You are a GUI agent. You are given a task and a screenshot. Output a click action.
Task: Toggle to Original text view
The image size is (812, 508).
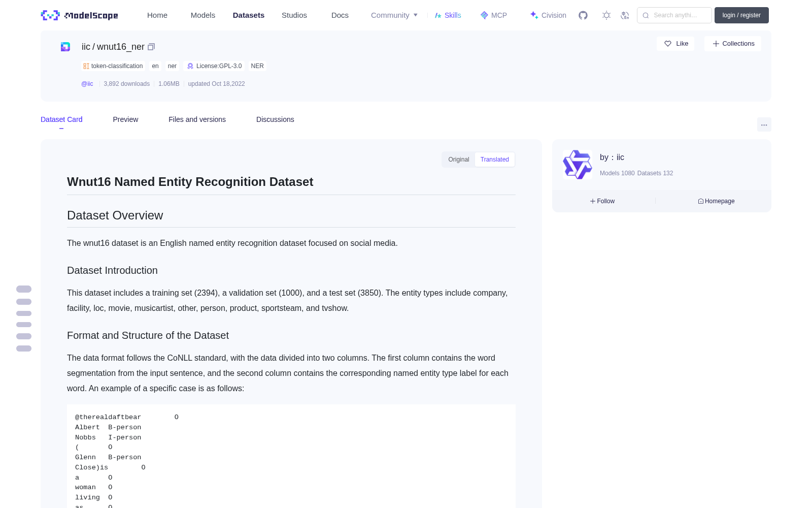[x=459, y=160]
